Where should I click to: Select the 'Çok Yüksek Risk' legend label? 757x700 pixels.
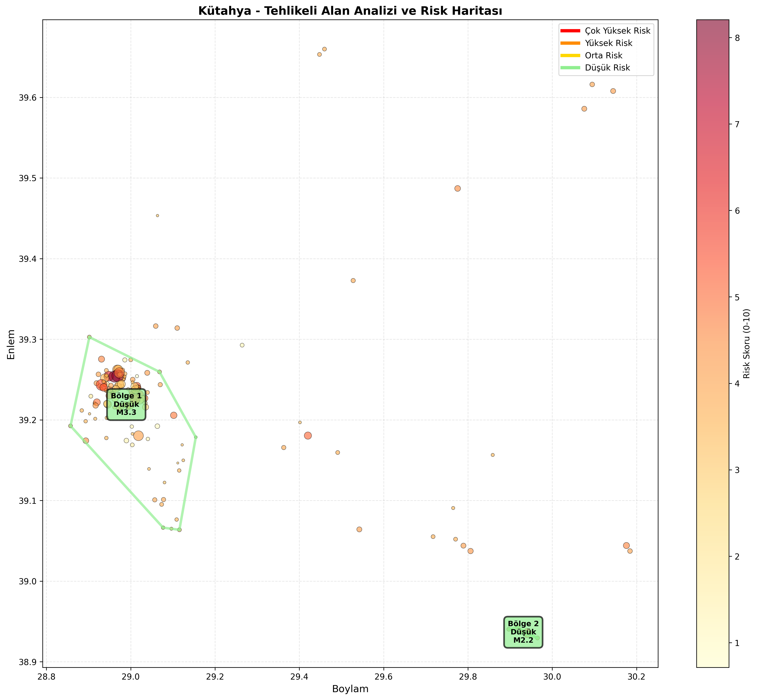pos(618,31)
